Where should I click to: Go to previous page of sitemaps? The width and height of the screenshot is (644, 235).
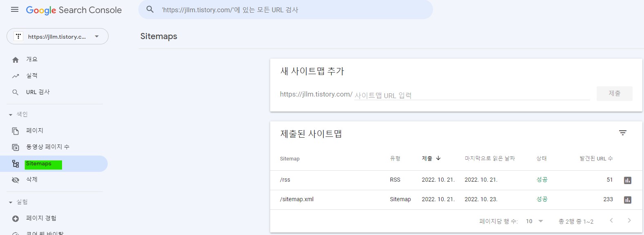click(x=611, y=220)
